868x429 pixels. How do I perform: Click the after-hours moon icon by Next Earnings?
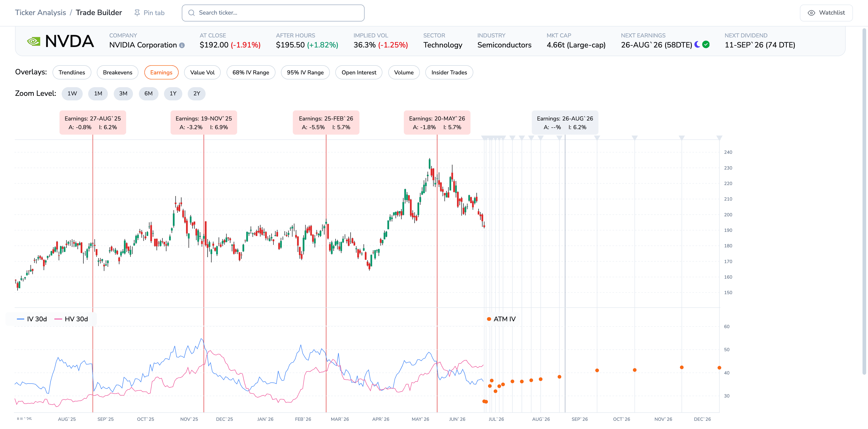697,44
